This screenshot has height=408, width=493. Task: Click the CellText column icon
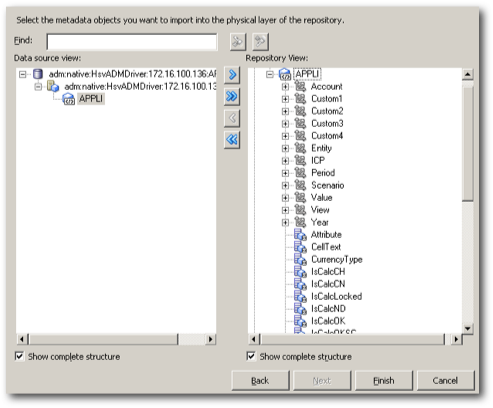(x=300, y=247)
